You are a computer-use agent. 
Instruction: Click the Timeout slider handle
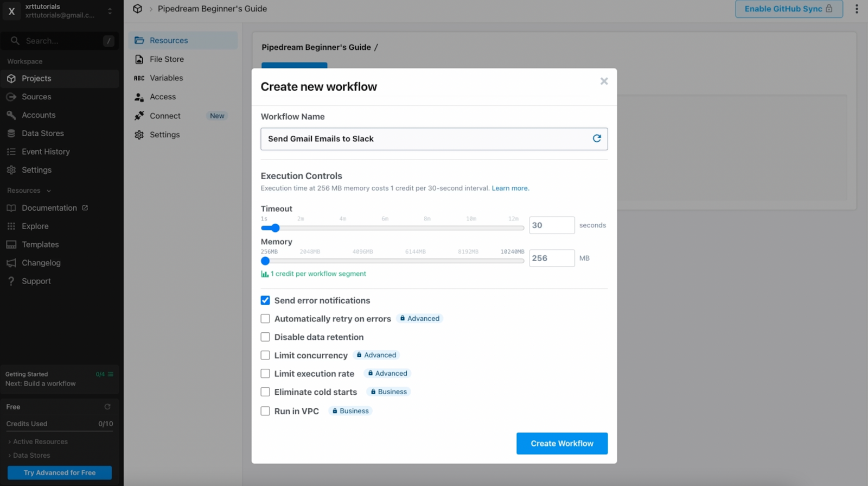pos(275,228)
